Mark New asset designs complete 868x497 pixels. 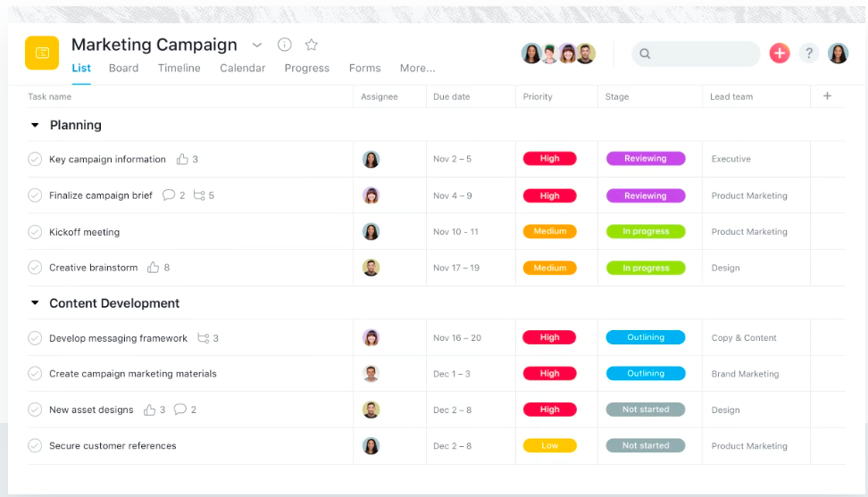click(35, 410)
